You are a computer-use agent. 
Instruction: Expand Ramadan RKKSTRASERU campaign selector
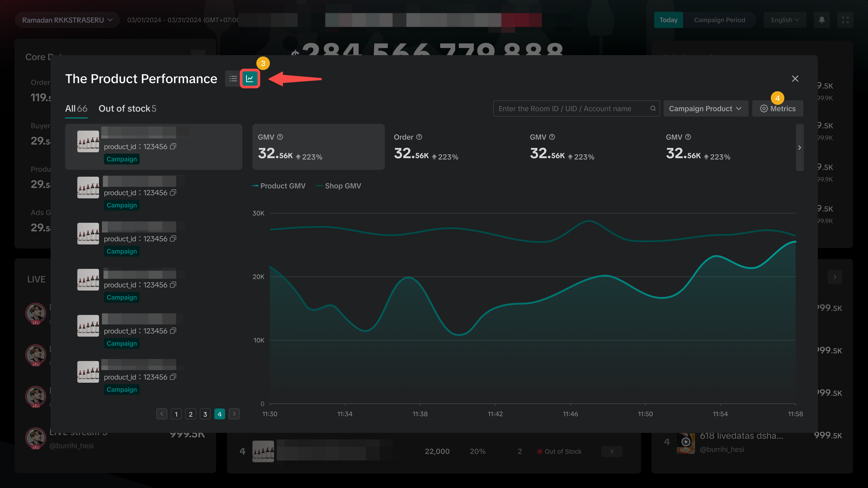point(67,20)
